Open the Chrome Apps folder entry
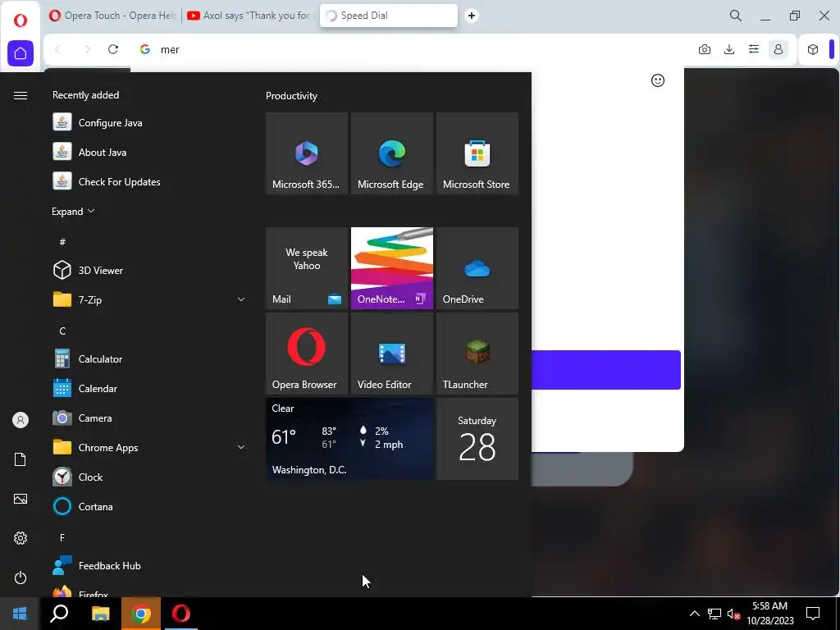Image resolution: width=840 pixels, height=630 pixels. point(148,447)
